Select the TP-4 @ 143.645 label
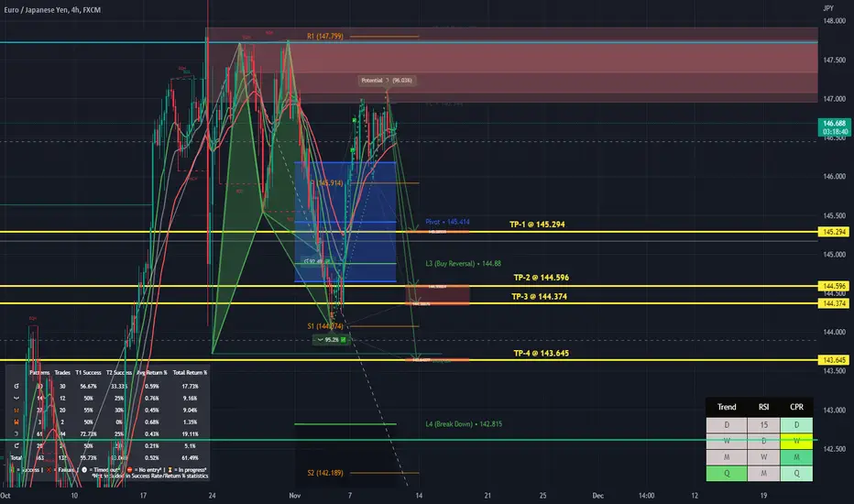 tap(542, 353)
